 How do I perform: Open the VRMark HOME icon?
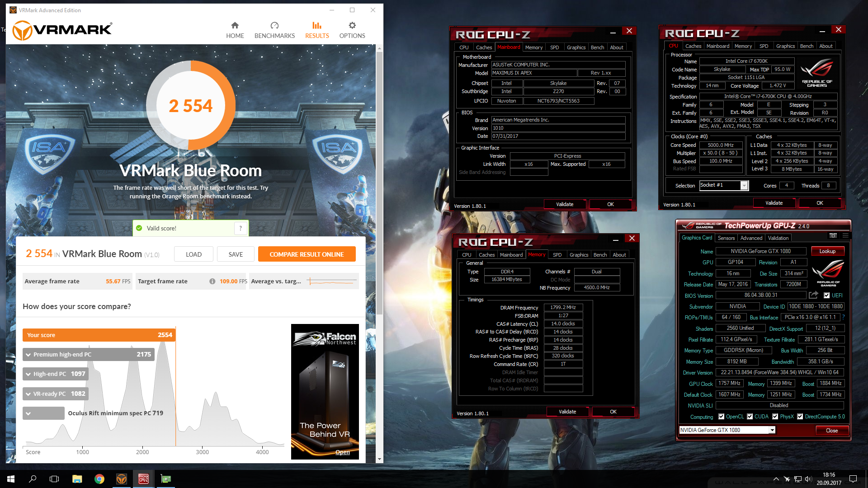pos(235,25)
